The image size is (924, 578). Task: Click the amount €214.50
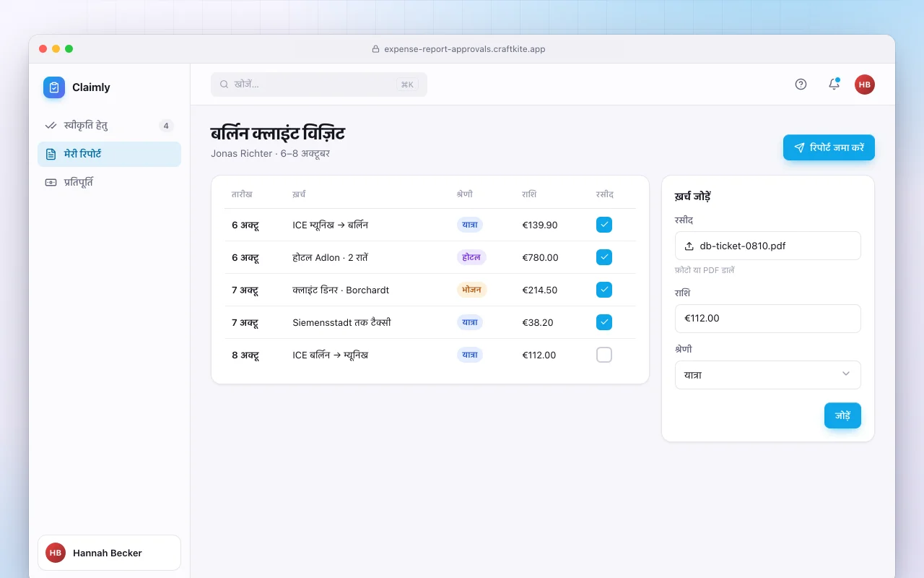(x=540, y=290)
